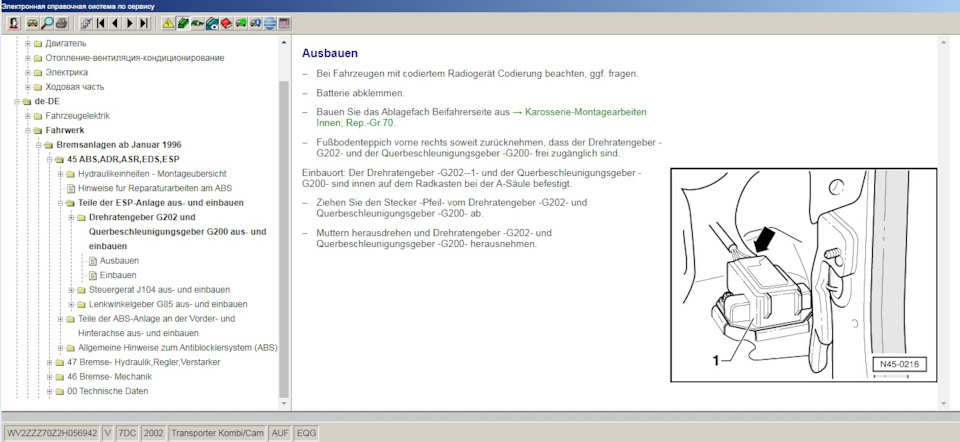This screenshot has height=442, width=960.
Task: Click VIN WV2ZZZ70Z2H056942 in status bar
Action: 51,433
